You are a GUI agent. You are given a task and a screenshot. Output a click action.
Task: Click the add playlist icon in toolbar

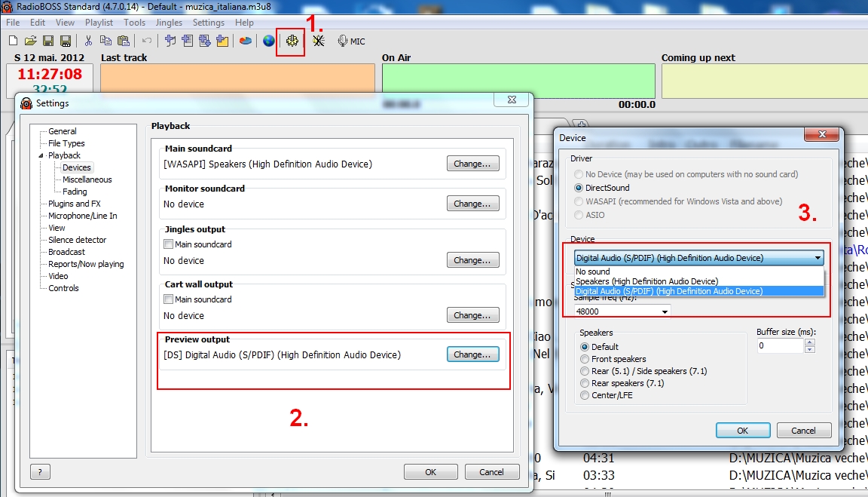pos(187,41)
